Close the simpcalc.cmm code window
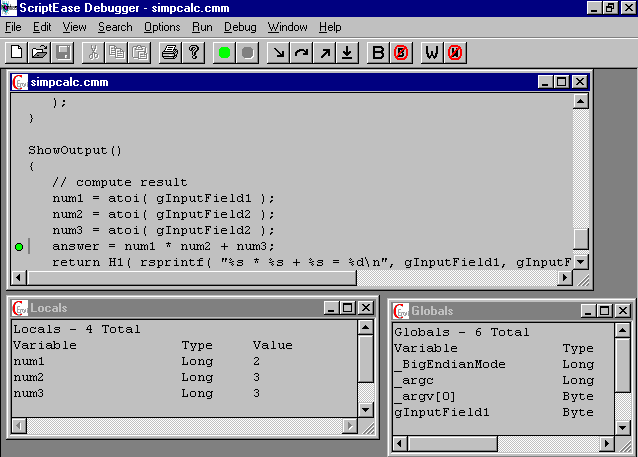This screenshot has width=638, height=457. pos(580,82)
